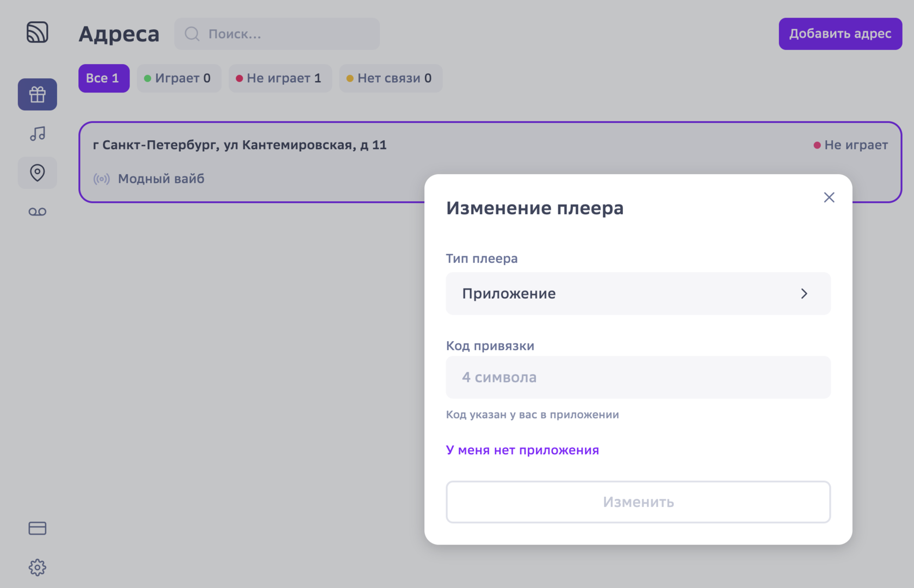The height and width of the screenshot is (588, 914).
Task: Open the payment card icon in sidebar
Action: tap(37, 528)
